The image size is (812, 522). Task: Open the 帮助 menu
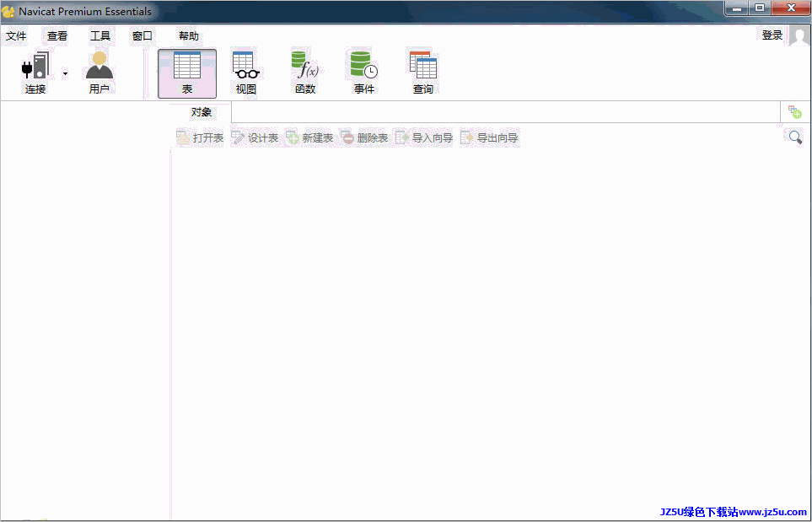(189, 35)
